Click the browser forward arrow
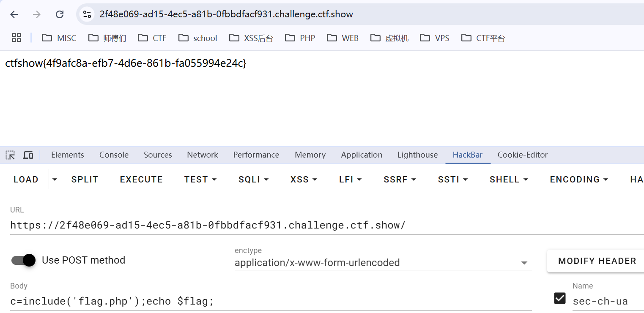644x313 pixels. point(37,14)
